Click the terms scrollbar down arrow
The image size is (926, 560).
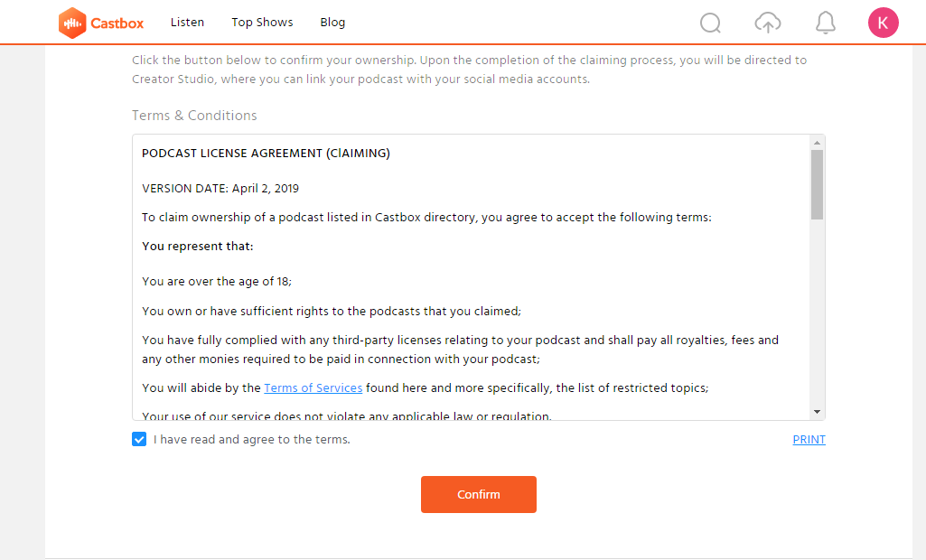pos(817,412)
